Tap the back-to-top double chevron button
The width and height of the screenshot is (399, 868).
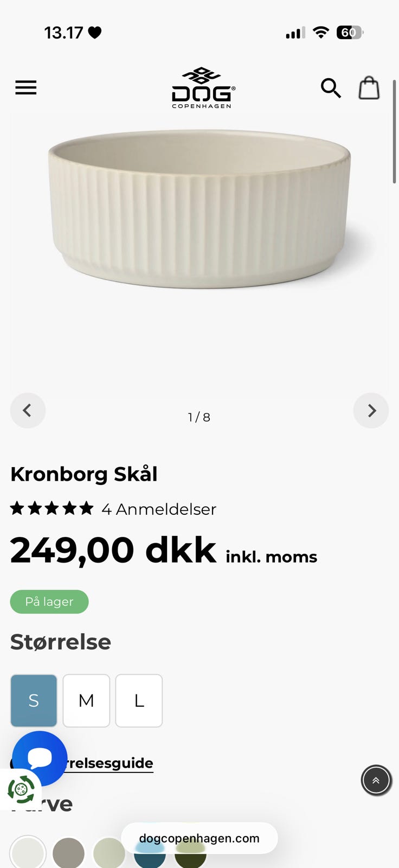pos(376,781)
